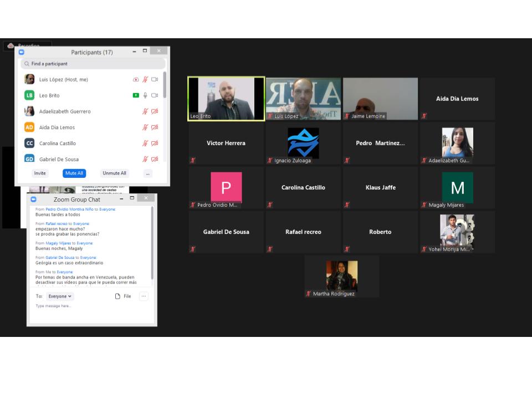Toggle Luis López's video camera in the participants list
The height and width of the screenshot is (399, 532).
coord(155,80)
